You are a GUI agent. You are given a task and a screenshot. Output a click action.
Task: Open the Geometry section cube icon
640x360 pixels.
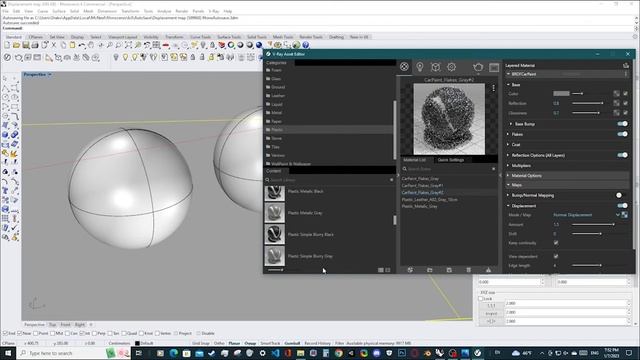[436, 67]
